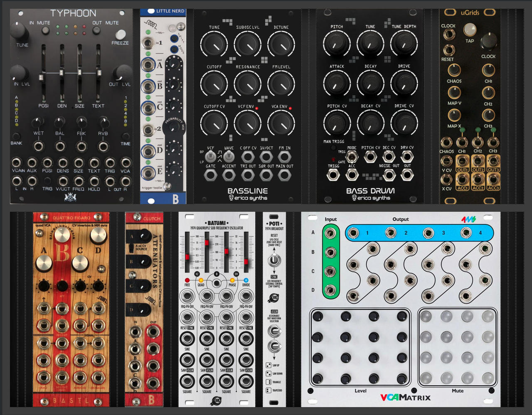Tap the TAP button on uGrids
The image size is (532, 415).
click(470, 29)
